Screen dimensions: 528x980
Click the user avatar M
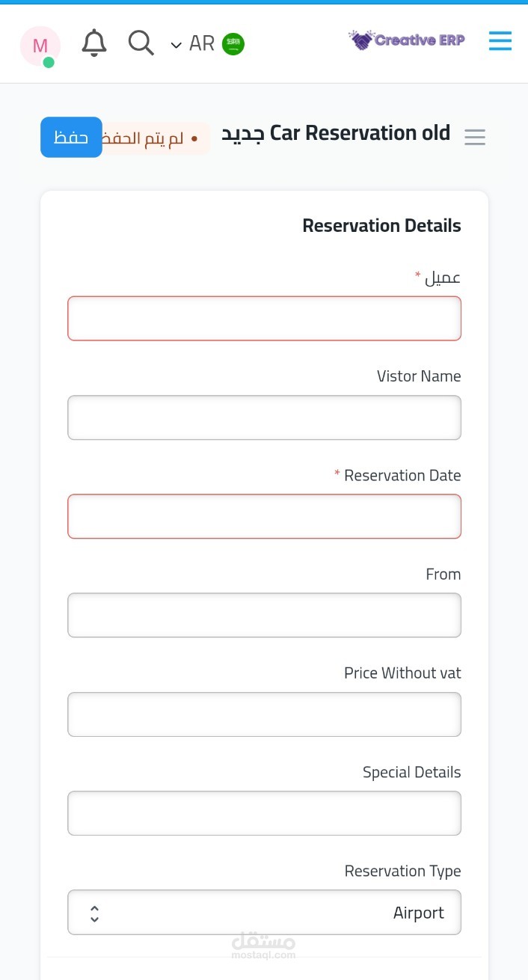40,46
